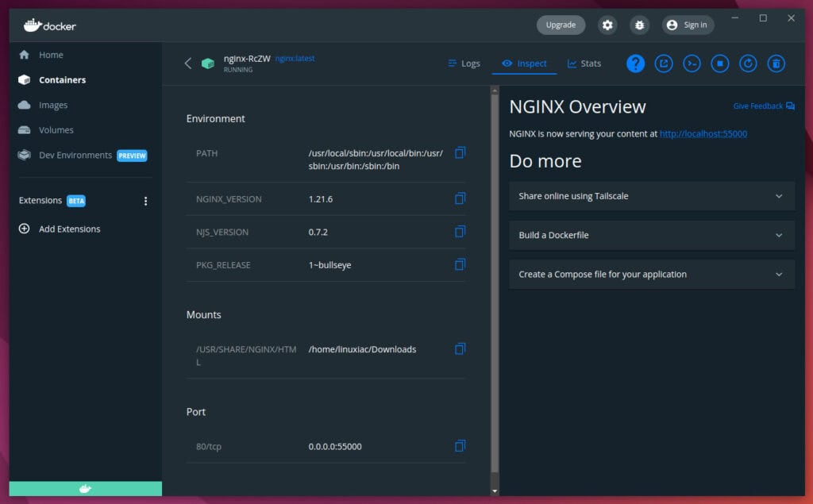Viewport: 813px width, 504px height.
Task: Stop the nginx-RcZW container
Action: click(719, 63)
